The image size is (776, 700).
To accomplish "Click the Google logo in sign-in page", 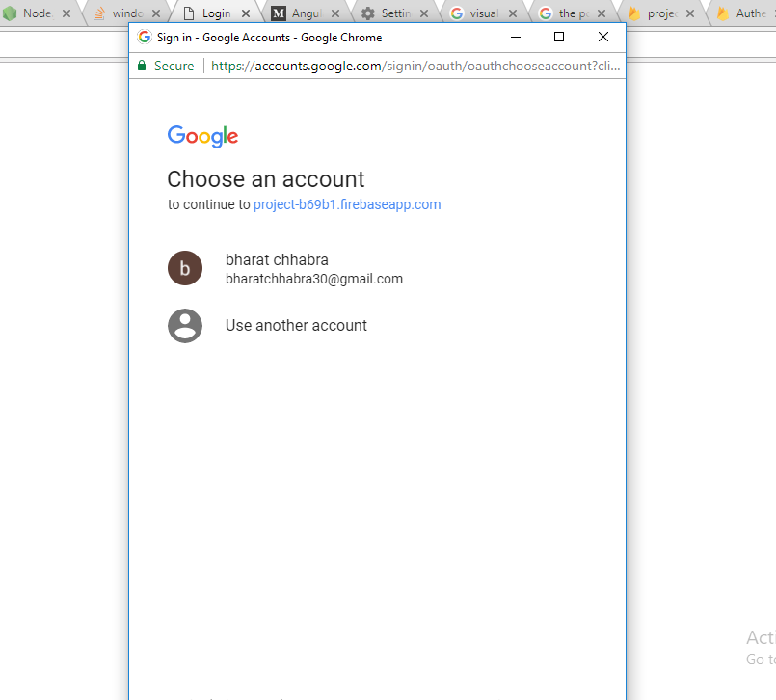I will tap(202, 136).
